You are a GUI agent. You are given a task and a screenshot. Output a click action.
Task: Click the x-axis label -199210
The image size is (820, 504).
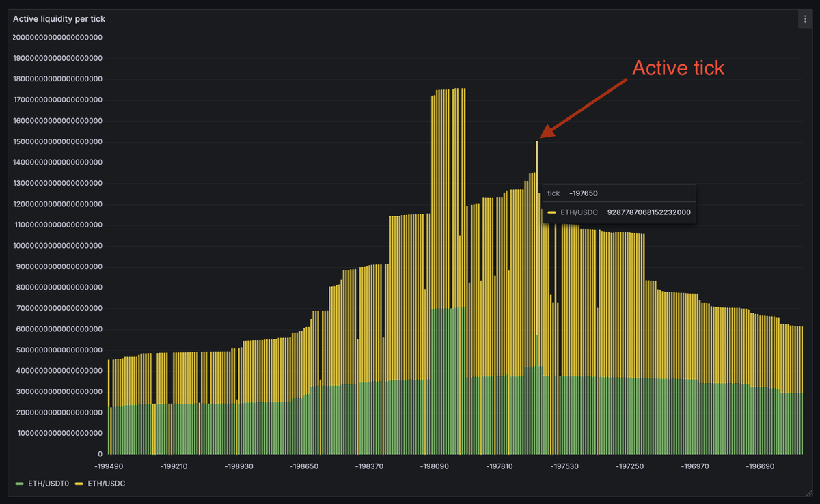click(x=175, y=466)
